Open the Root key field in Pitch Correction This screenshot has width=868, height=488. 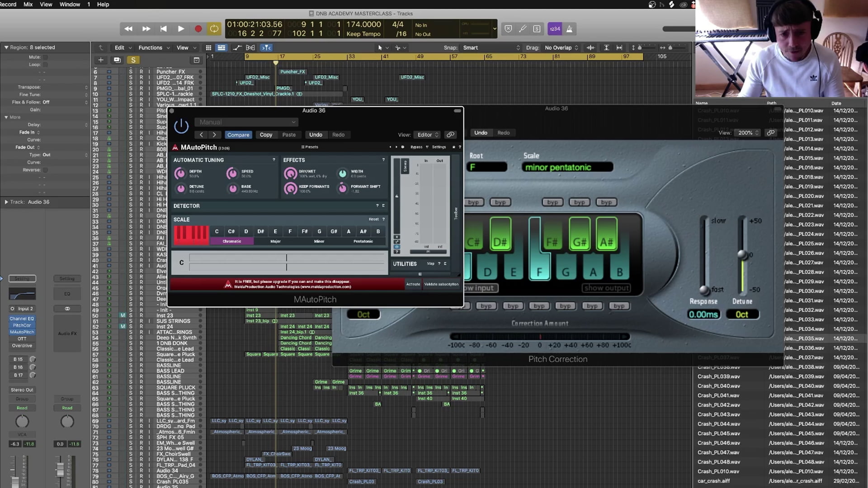(x=486, y=167)
